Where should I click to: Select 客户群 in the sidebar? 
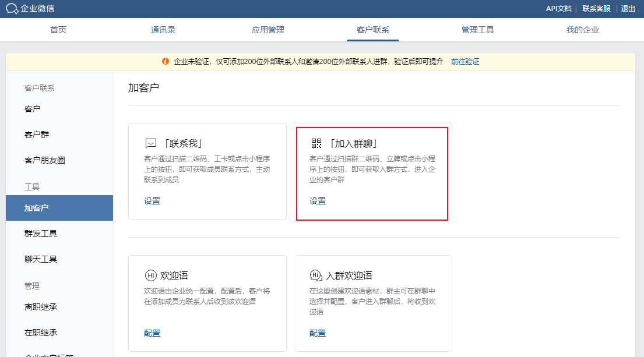37,135
